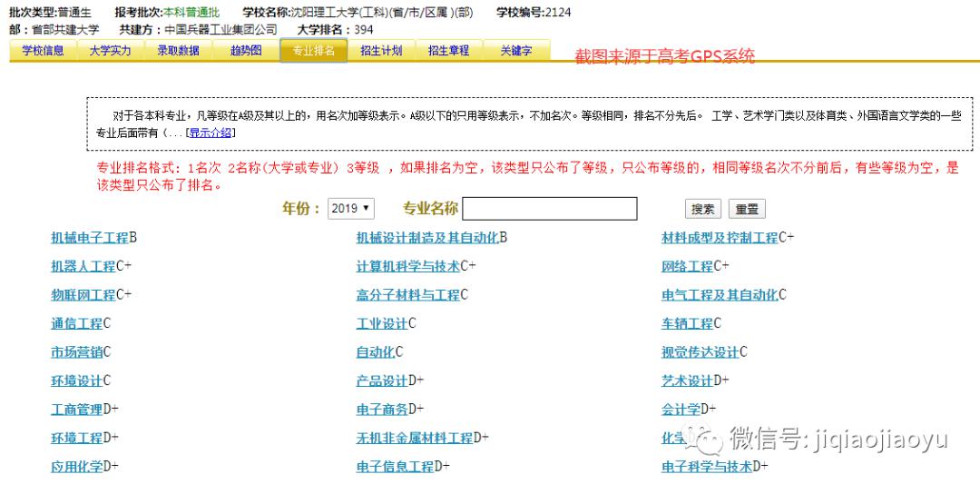Click the 重置 button
The width and height of the screenshot is (980, 484).
(747, 209)
